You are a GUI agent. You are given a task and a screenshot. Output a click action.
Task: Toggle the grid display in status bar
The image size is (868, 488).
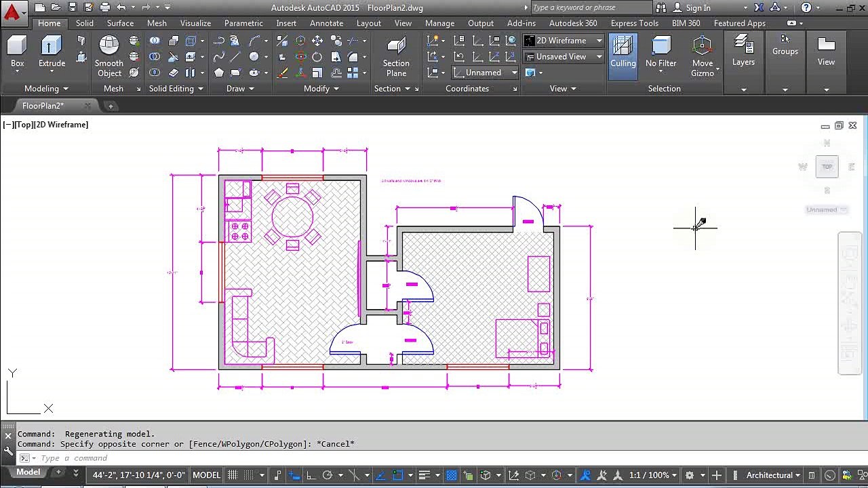[233, 475]
